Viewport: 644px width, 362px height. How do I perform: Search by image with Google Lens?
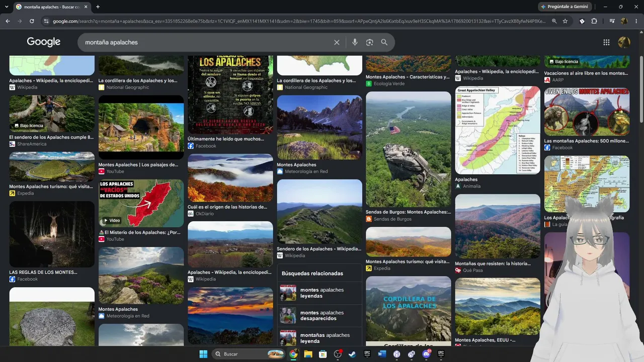[x=370, y=42]
